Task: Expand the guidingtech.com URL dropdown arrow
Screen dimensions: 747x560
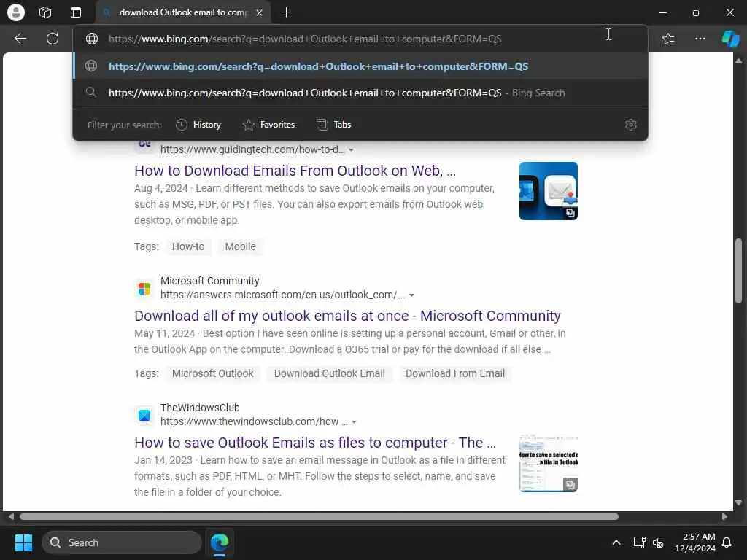Action: pyautogui.click(x=351, y=150)
